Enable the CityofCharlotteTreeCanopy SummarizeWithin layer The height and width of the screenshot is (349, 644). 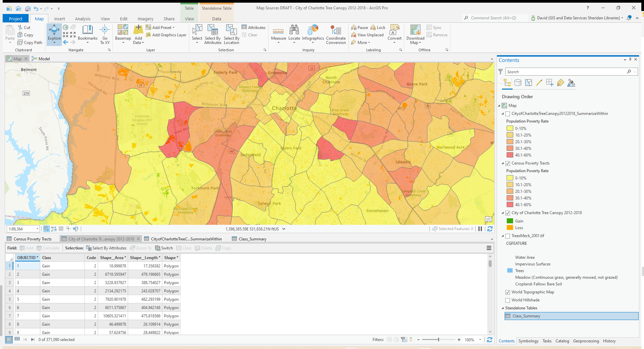pyautogui.click(x=508, y=114)
